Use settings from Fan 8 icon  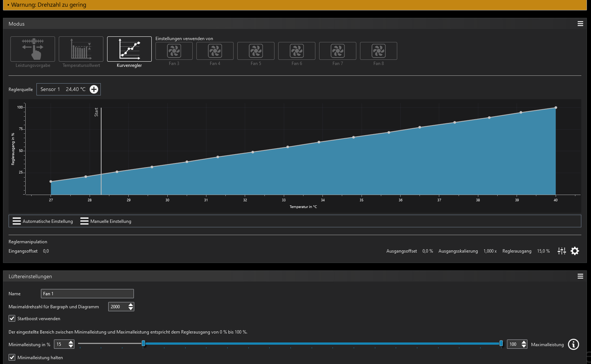pyautogui.click(x=379, y=51)
